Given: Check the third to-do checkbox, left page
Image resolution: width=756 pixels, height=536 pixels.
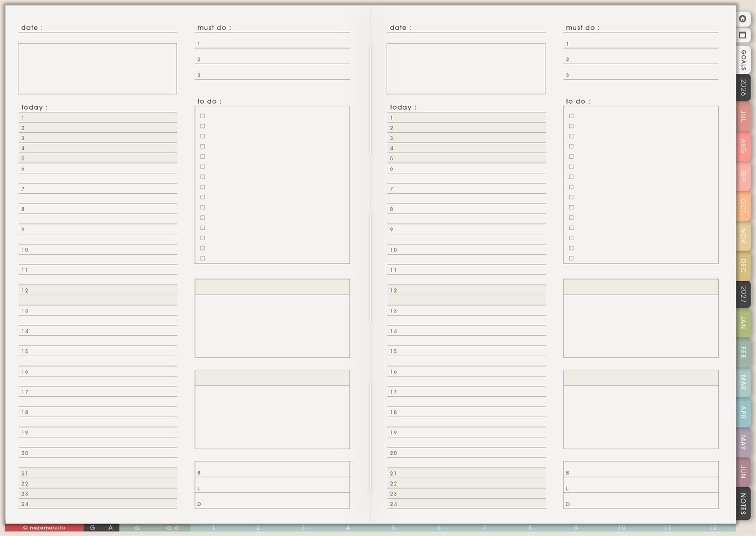Looking at the screenshot, I should pos(202,137).
